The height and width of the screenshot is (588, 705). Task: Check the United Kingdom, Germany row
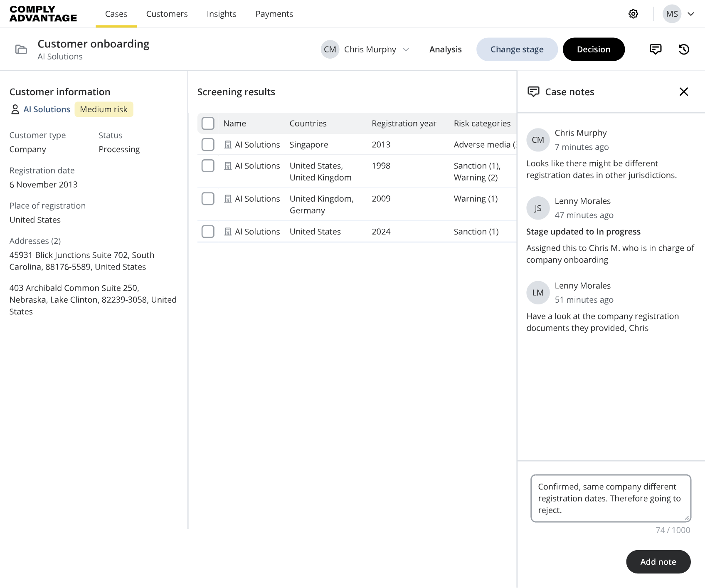click(x=208, y=198)
